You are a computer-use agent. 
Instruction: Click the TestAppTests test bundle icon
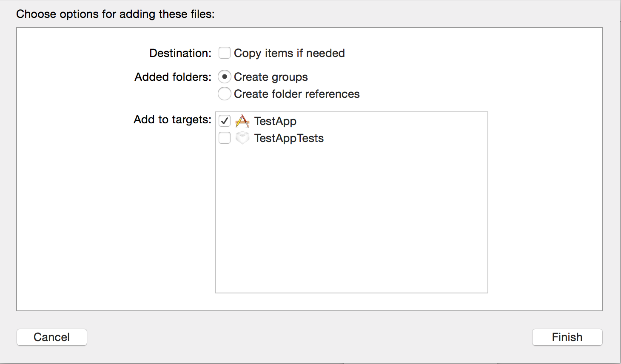point(242,138)
